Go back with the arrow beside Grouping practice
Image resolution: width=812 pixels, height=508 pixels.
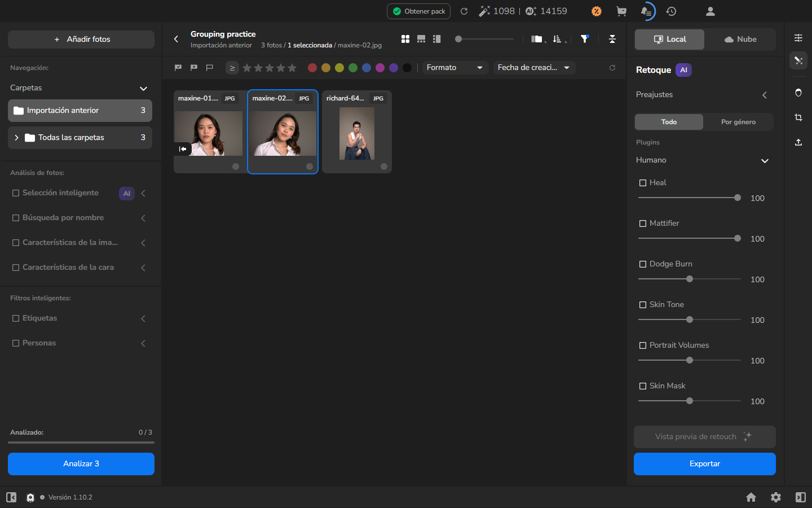tap(176, 39)
